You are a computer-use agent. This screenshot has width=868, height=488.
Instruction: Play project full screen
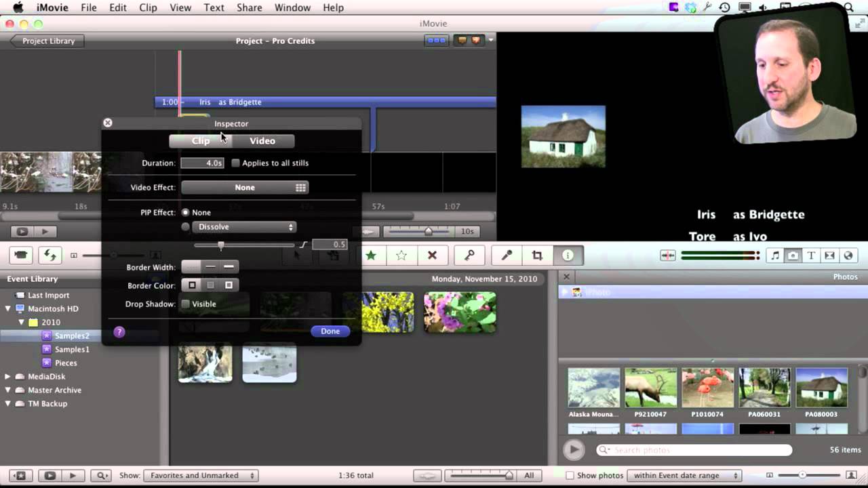(x=22, y=231)
